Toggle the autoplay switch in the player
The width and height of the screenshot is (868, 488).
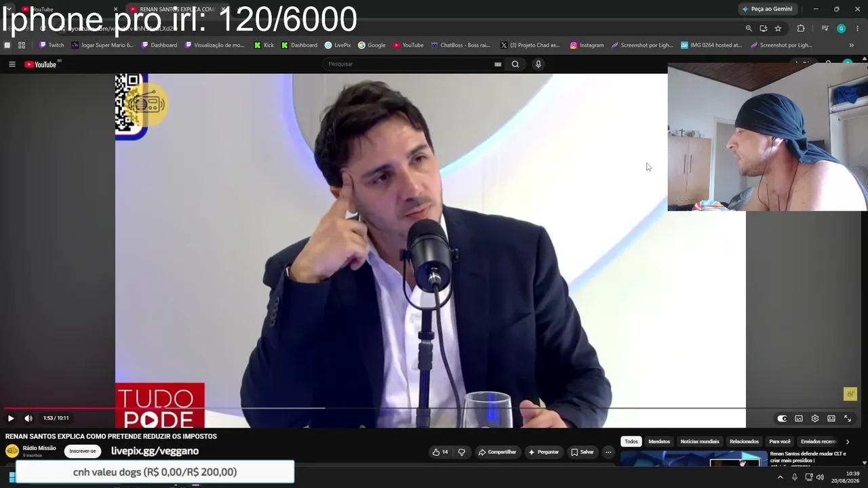[x=782, y=418]
